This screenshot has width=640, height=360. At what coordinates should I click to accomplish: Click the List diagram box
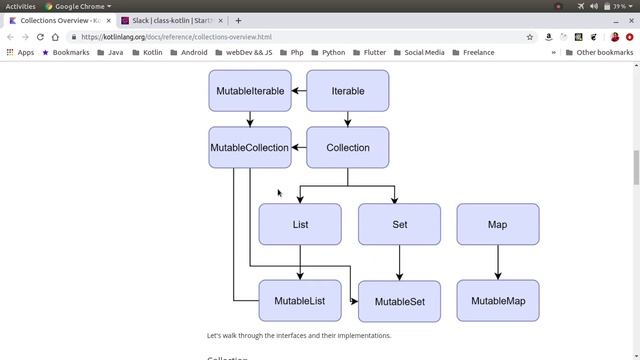coord(300,224)
